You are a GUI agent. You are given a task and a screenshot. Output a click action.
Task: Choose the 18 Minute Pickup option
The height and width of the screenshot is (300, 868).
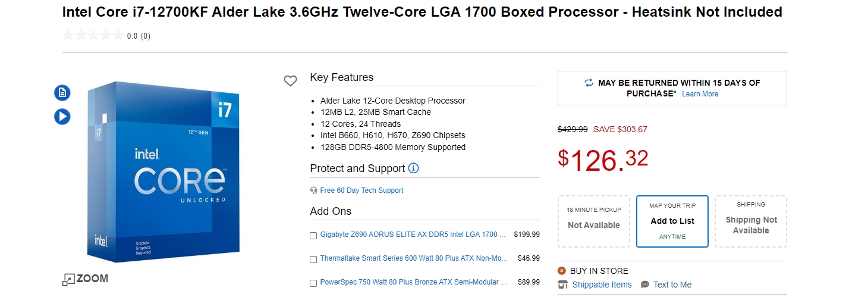coord(593,221)
